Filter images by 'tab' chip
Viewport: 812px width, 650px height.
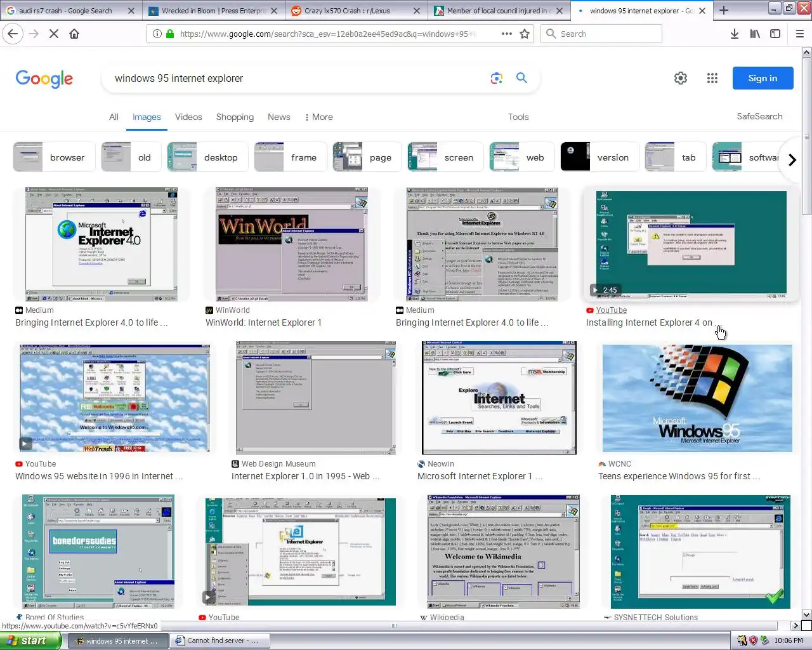[x=676, y=157]
